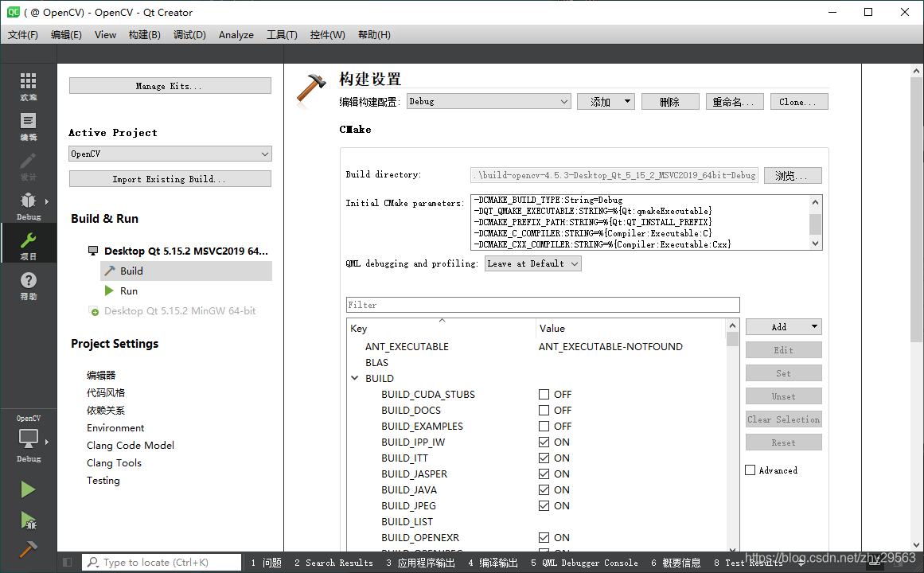Click the Type to locate search field

pos(162,563)
